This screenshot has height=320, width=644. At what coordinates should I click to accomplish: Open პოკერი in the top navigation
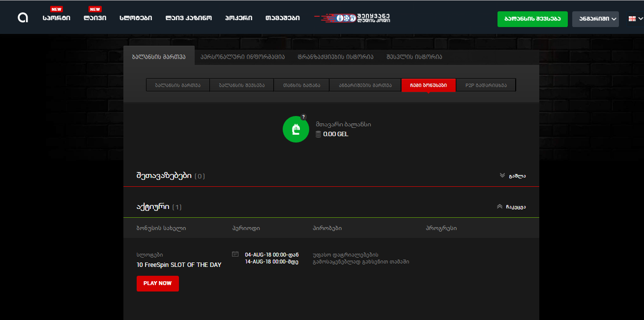pos(239,18)
